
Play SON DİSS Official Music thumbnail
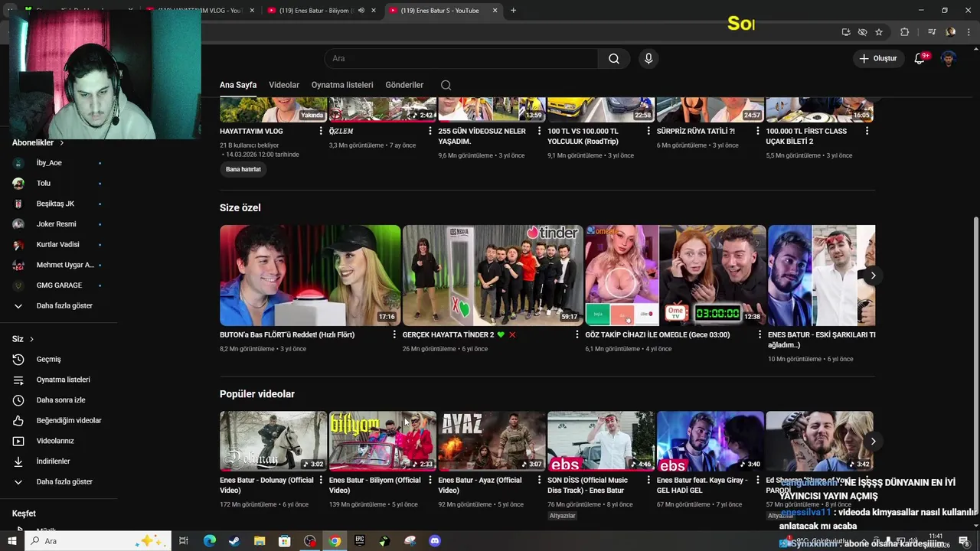click(x=601, y=441)
